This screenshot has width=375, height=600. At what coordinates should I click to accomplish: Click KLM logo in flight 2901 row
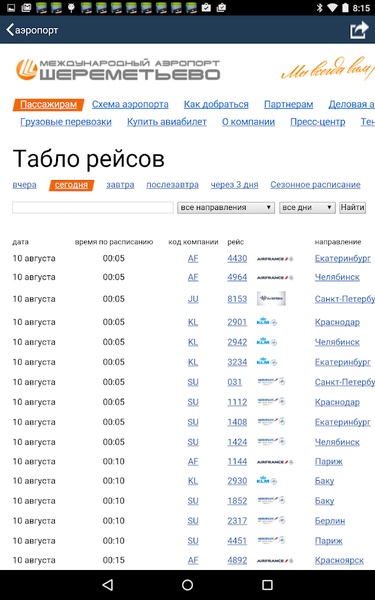click(x=267, y=322)
